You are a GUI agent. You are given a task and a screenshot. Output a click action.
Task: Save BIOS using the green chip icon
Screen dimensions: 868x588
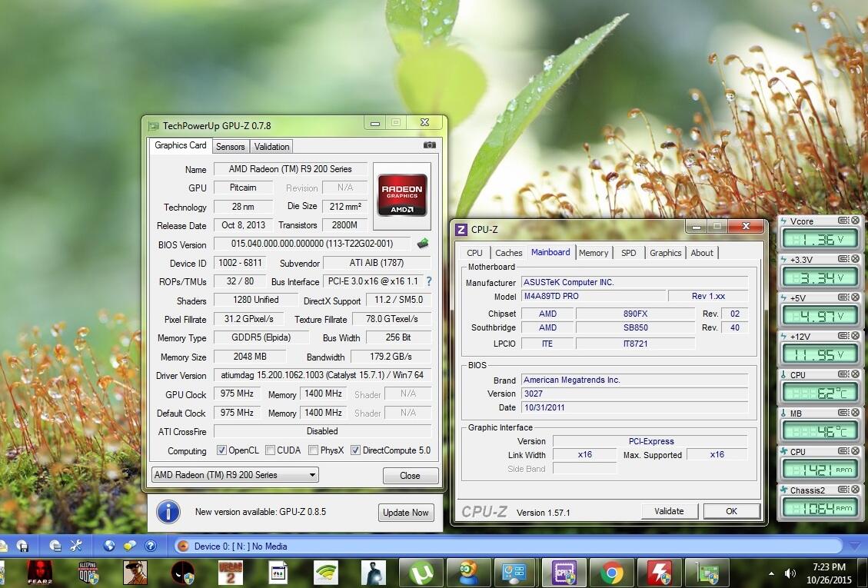click(422, 243)
